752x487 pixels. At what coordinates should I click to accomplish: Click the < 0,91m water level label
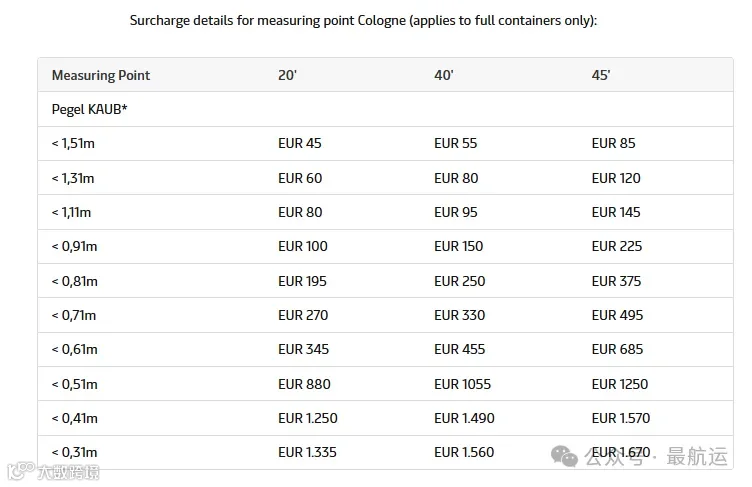tap(74, 247)
